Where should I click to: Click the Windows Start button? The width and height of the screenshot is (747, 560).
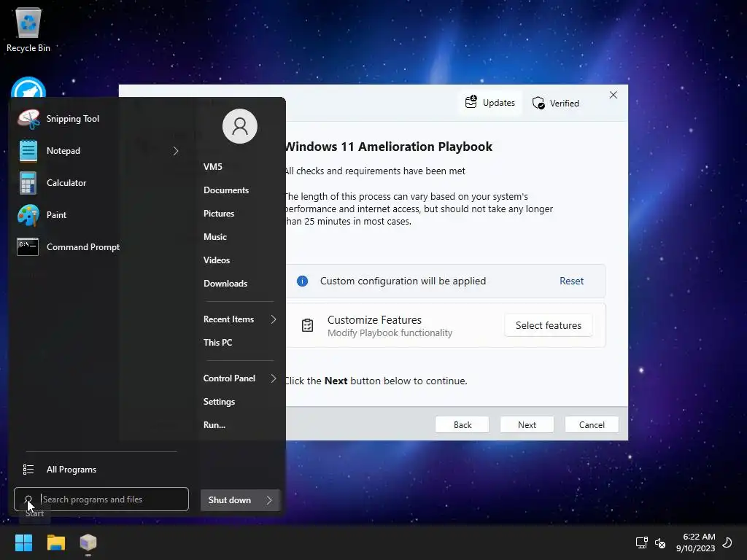[x=23, y=542]
